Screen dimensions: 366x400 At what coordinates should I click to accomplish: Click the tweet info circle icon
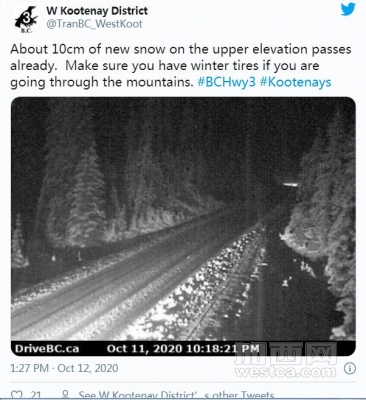pos(349,368)
